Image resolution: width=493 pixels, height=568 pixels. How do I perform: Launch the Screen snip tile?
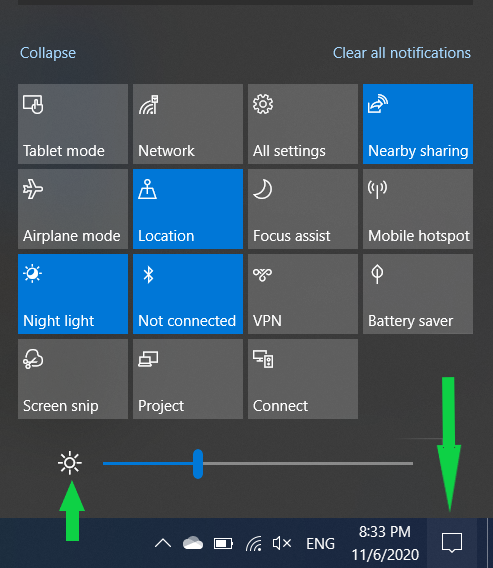(x=73, y=379)
